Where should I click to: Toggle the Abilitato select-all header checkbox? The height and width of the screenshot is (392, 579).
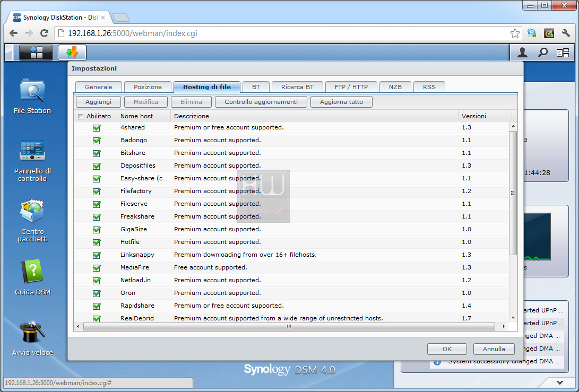[x=81, y=117]
